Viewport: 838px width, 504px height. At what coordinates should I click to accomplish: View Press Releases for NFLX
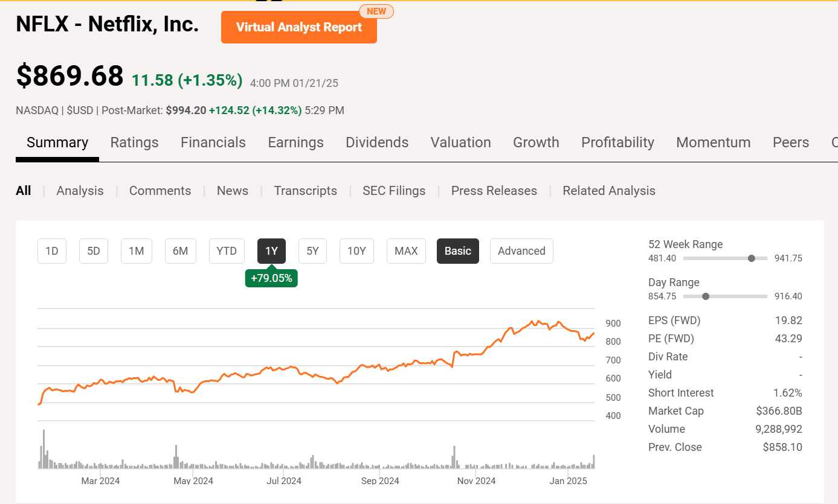coord(494,190)
